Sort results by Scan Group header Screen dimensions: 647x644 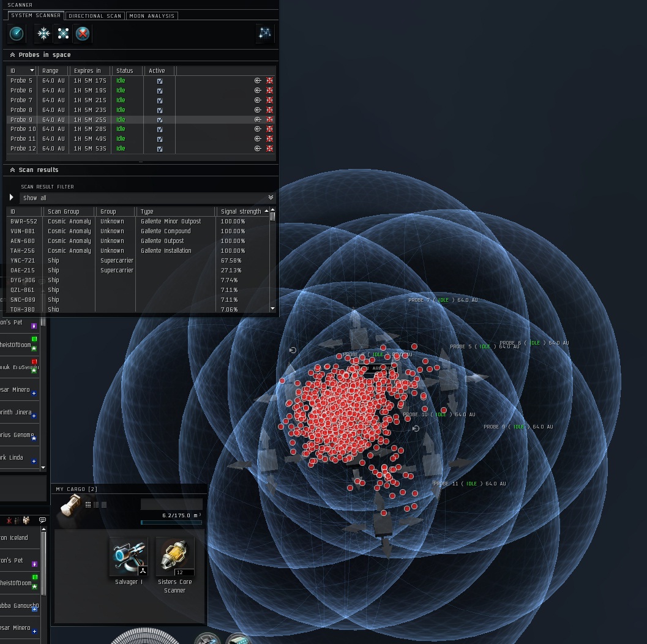point(69,212)
